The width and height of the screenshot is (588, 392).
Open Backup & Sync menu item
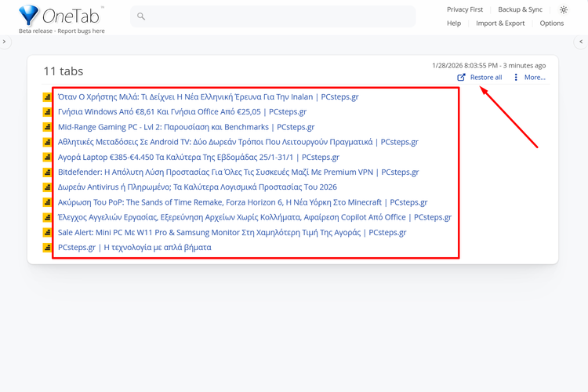(520, 10)
